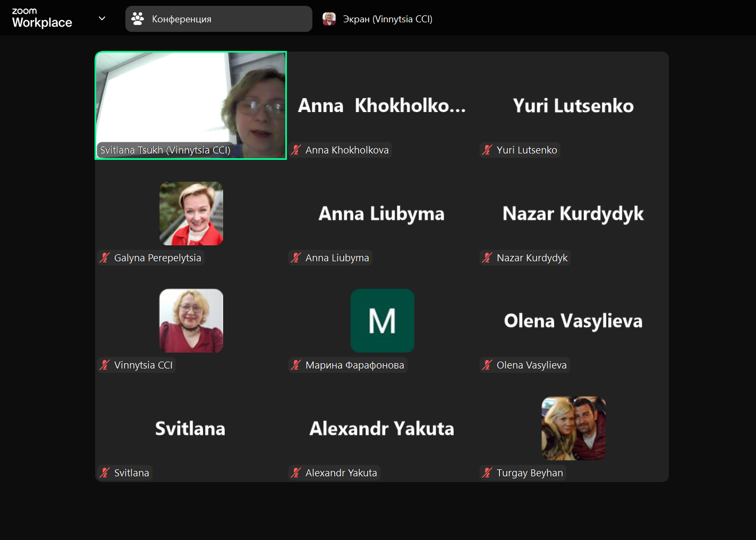Select Svitlana Tsukh video tile
The image size is (756, 540).
pos(191,105)
